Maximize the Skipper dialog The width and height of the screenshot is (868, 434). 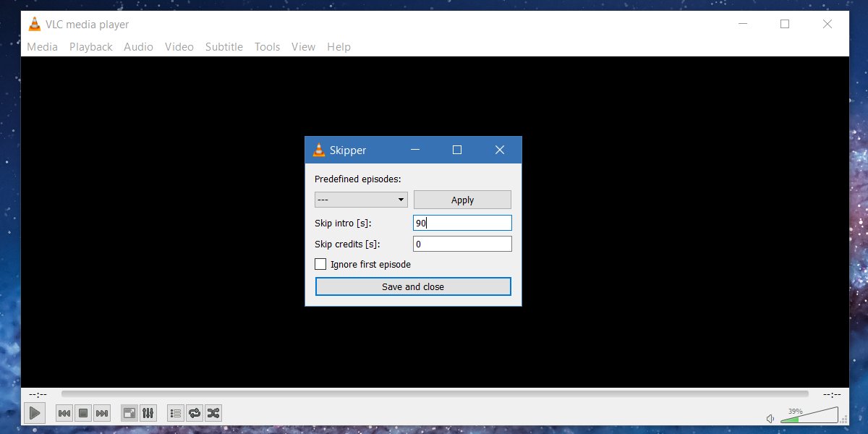(x=457, y=150)
